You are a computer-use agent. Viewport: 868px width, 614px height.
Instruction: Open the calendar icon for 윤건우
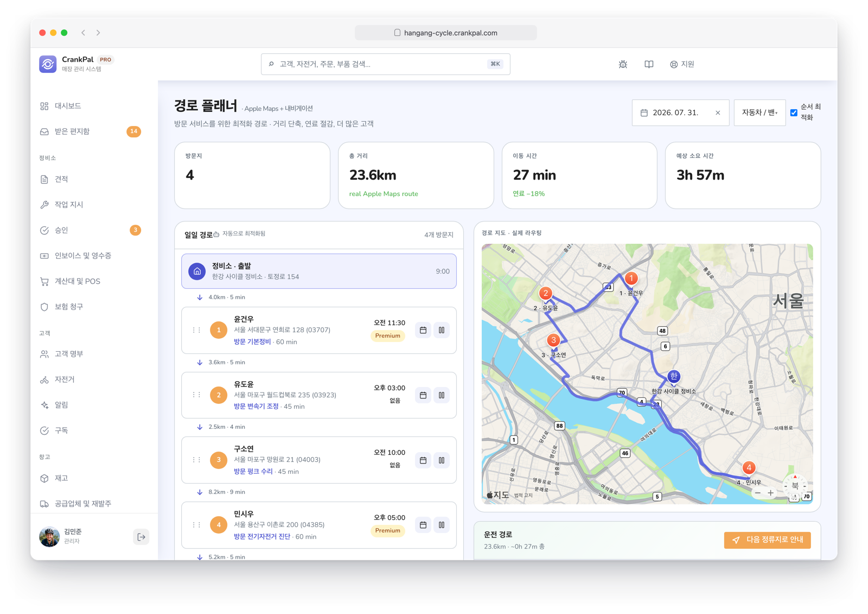click(423, 330)
